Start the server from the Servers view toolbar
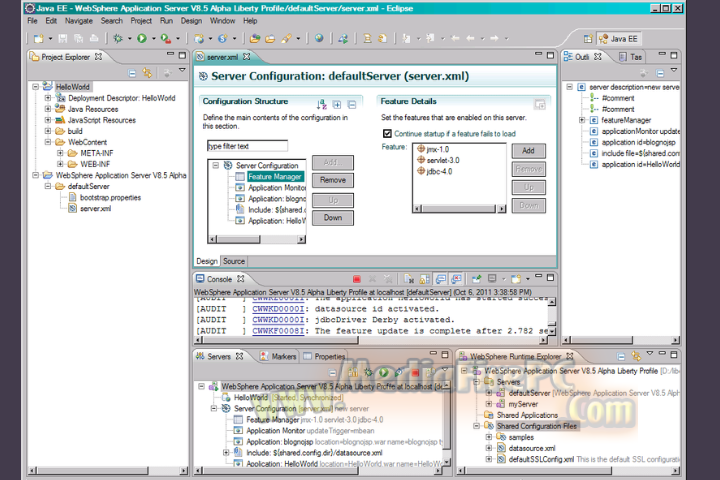The image size is (720, 480). pyautogui.click(x=383, y=373)
